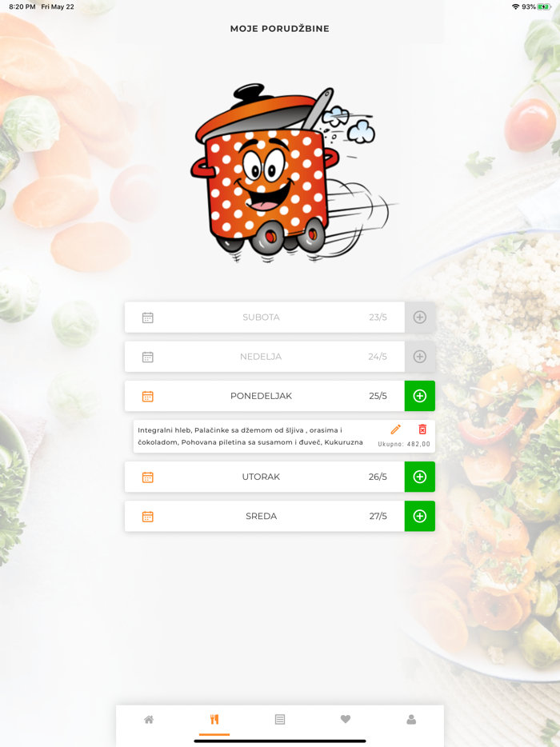
Task: Add an order for Sreda 27/5
Action: 419,516
